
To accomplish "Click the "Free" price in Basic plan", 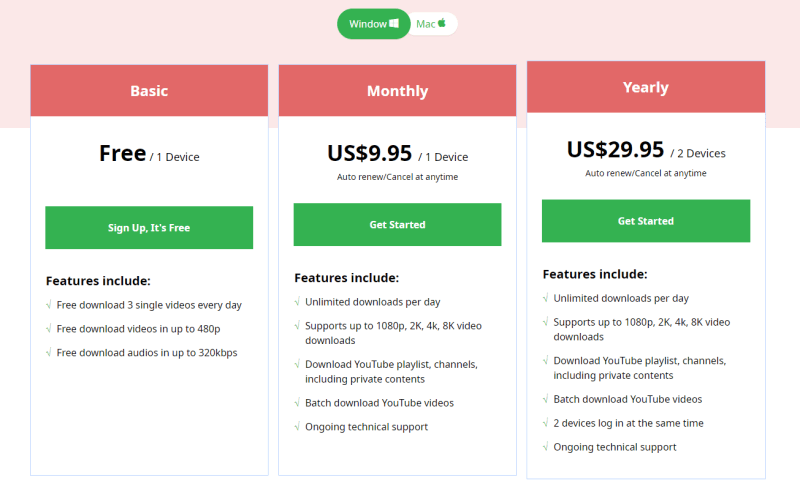I will pos(122,154).
